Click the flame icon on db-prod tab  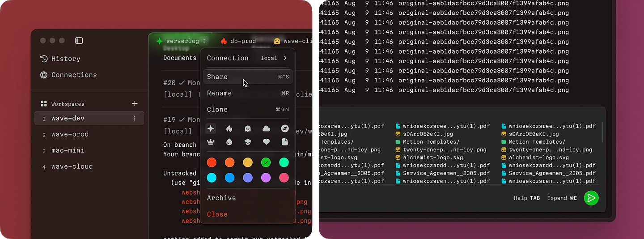(x=224, y=41)
